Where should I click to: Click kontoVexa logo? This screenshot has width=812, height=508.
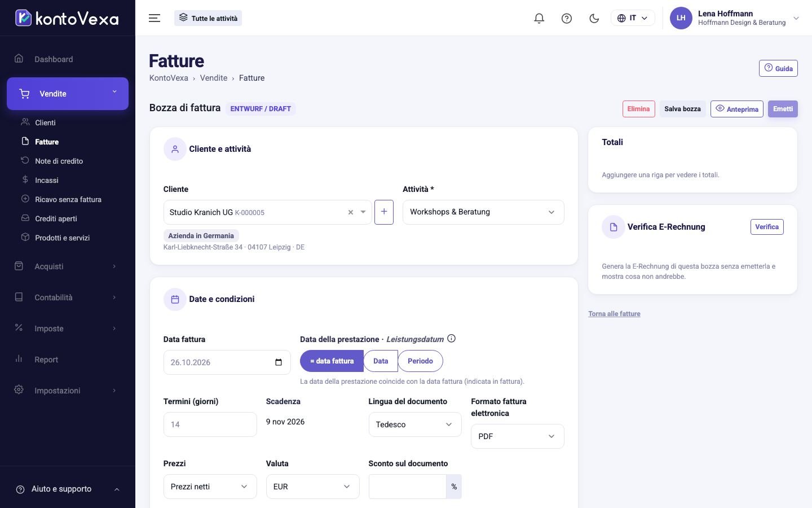point(67,18)
